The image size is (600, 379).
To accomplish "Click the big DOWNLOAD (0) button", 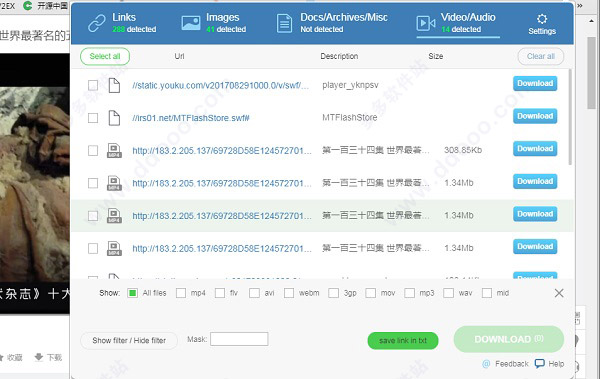I will 509,339.
